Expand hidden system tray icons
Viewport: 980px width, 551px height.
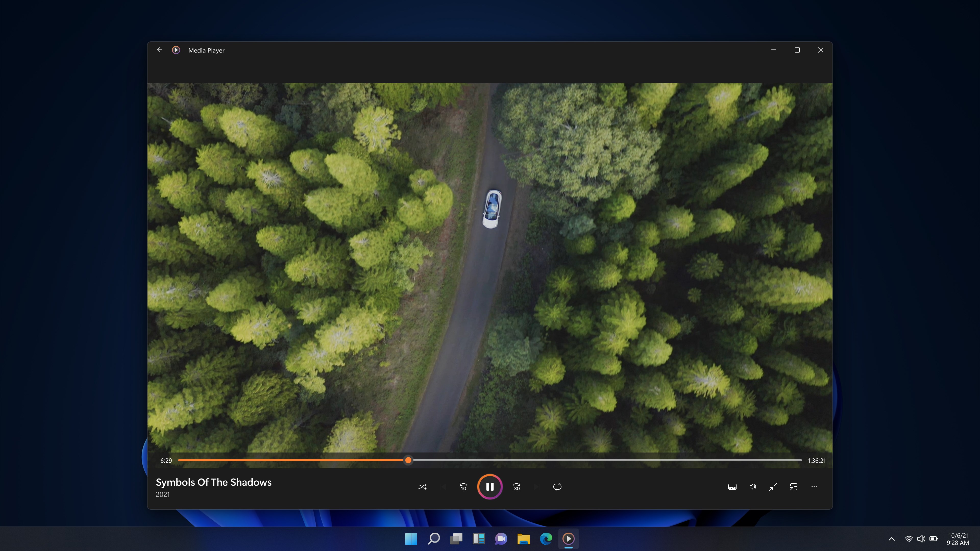click(892, 539)
